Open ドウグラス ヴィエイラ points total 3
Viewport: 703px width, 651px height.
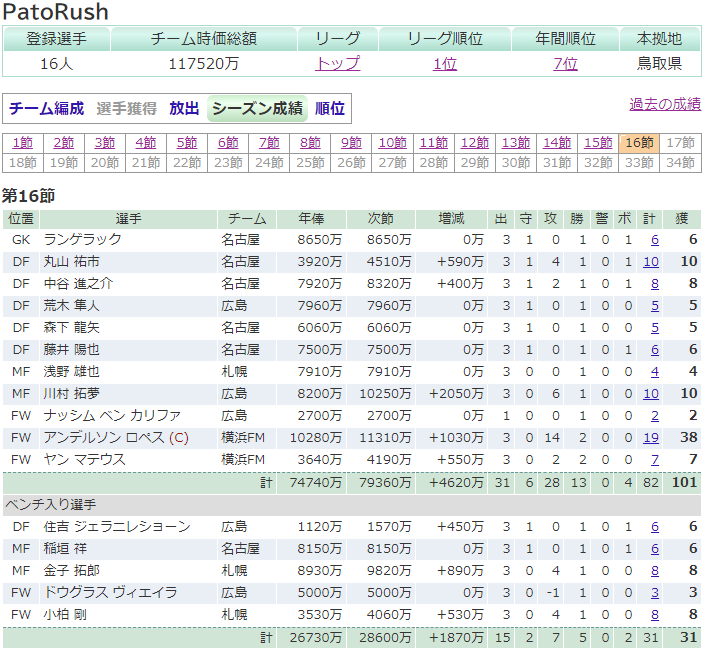pyautogui.click(x=655, y=593)
